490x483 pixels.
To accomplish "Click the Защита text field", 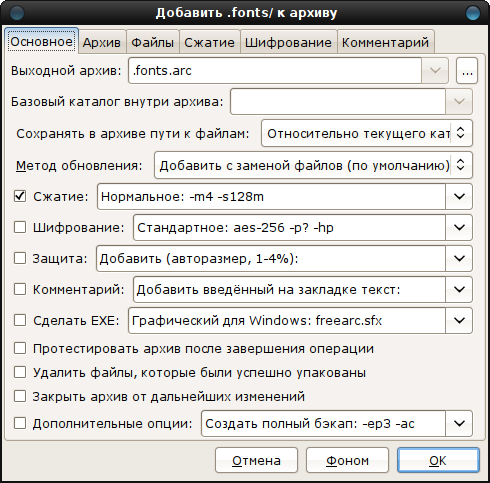I will 271,259.
